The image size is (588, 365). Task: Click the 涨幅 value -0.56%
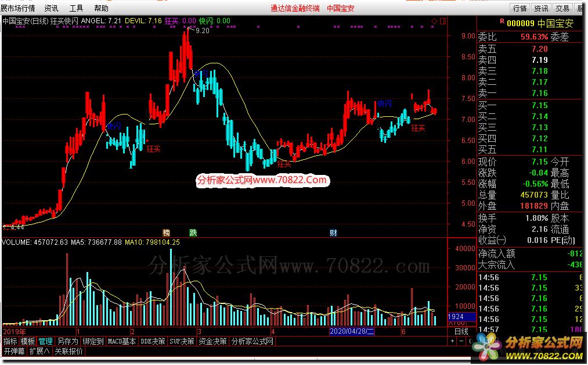(535, 184)
